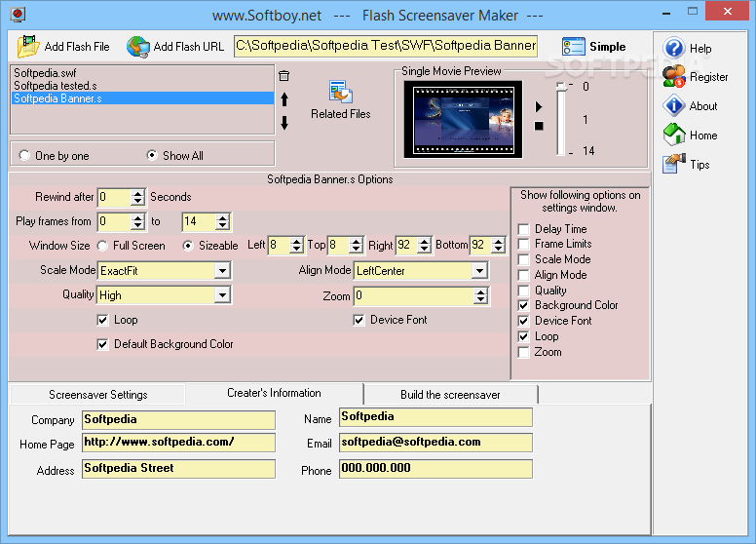Select Softpedia.swf in file list

(142, 73)
